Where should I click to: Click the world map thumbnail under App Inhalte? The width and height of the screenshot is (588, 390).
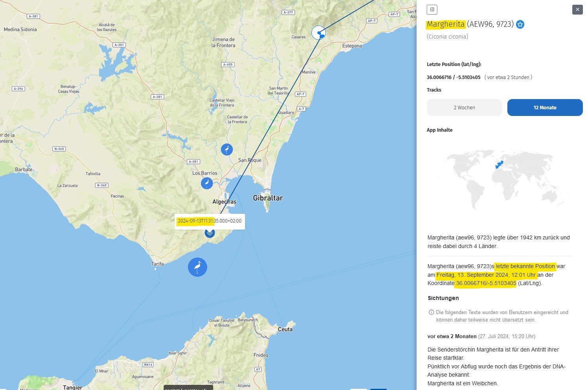(x=505, y=179)
